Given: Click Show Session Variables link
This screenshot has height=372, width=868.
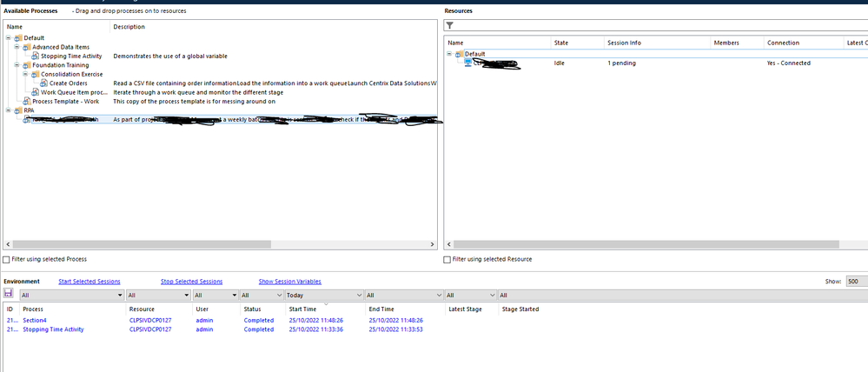Looking at the screenshot, I should tap(289, 282).
